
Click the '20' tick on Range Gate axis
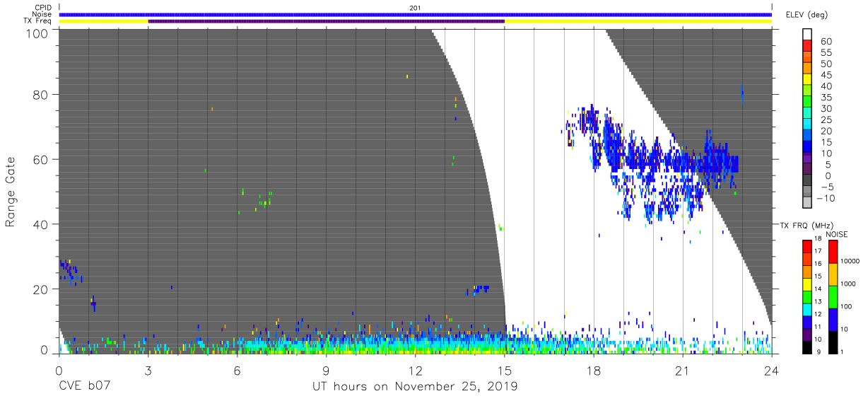click(x=41, y=289)
